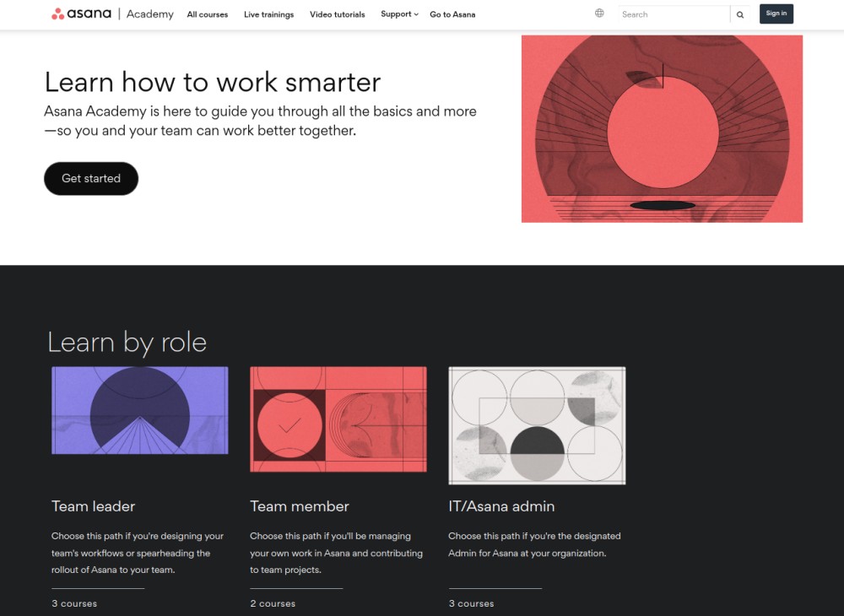Click the 'Learn how to work smarter' headline
This screenshot has height=616, width=844.
[x=213, y=83]
